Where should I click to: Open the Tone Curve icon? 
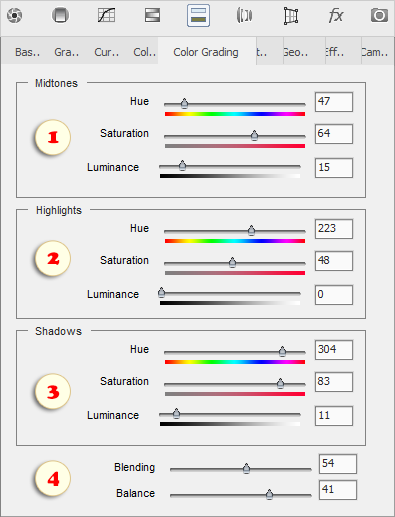coord(106,15)
